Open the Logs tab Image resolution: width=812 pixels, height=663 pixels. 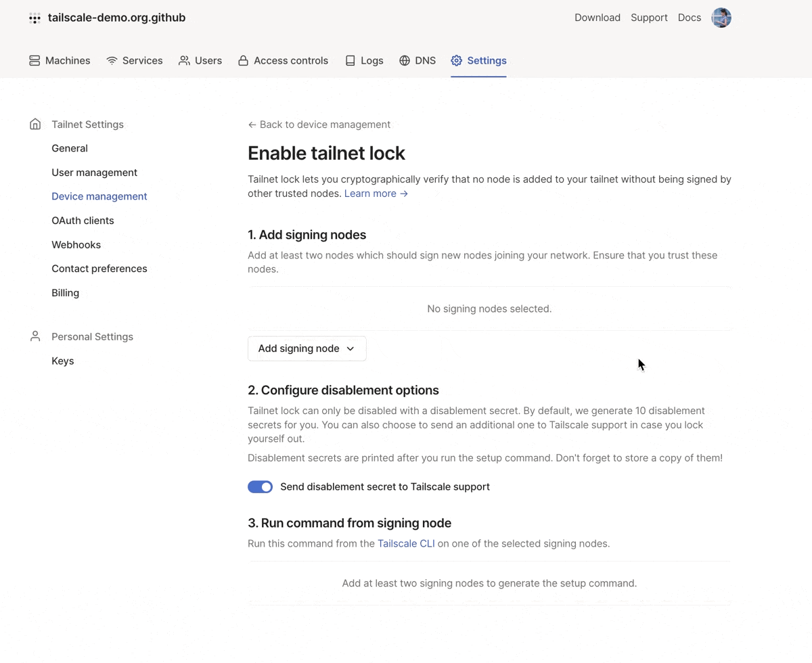tap(364, 61)
